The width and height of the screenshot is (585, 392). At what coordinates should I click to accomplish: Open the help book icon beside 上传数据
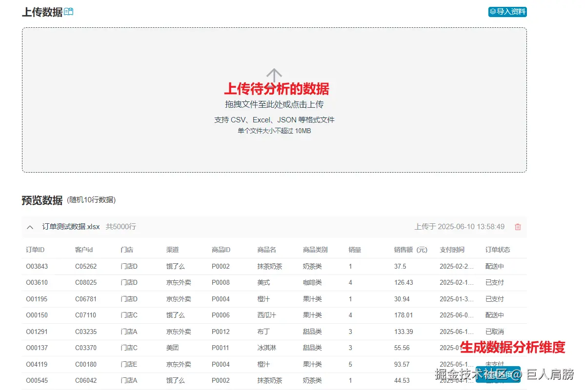coord(69,12)
